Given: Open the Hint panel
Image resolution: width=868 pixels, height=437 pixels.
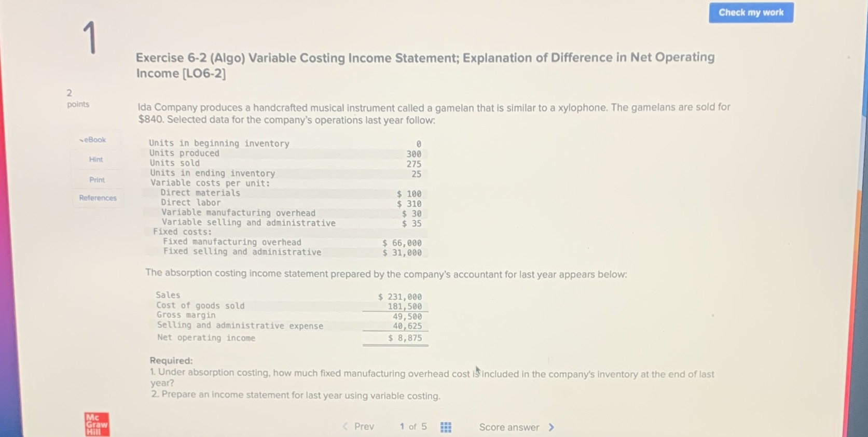Looking at the screenshot, I should [96, 159].
